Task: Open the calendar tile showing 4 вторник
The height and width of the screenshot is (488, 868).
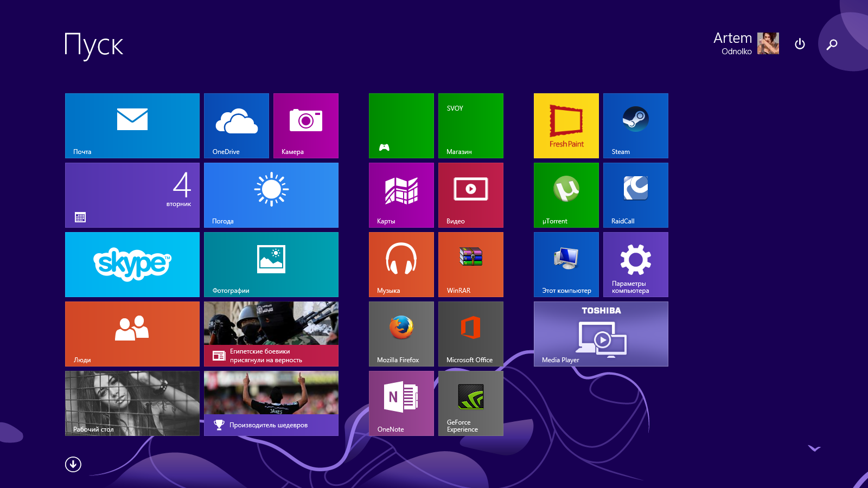Action: [x=132, y=195]
